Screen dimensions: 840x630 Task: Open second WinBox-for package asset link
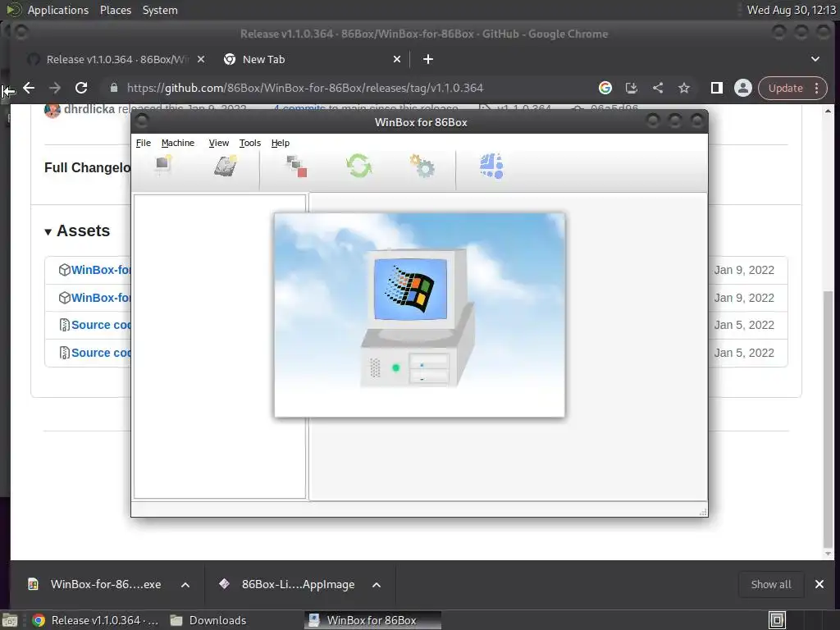[x=101, y=298]
